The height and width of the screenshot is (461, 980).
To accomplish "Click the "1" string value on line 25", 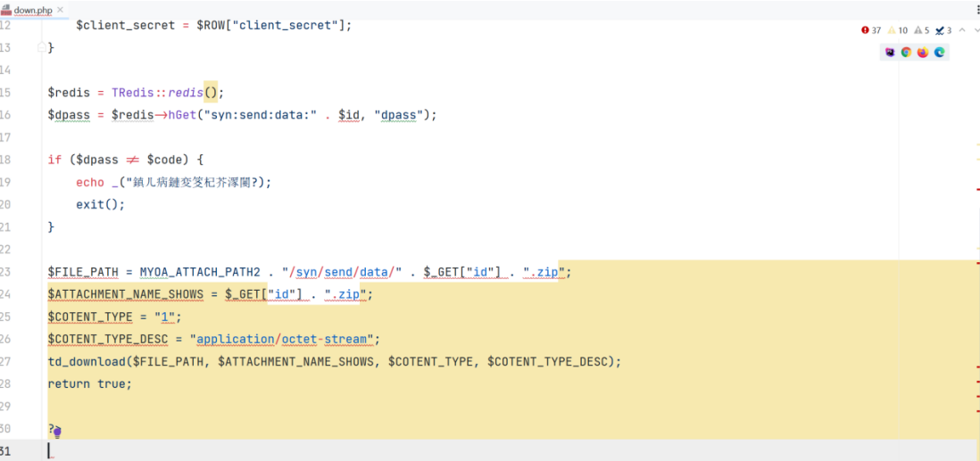I will tap(165, 317).
